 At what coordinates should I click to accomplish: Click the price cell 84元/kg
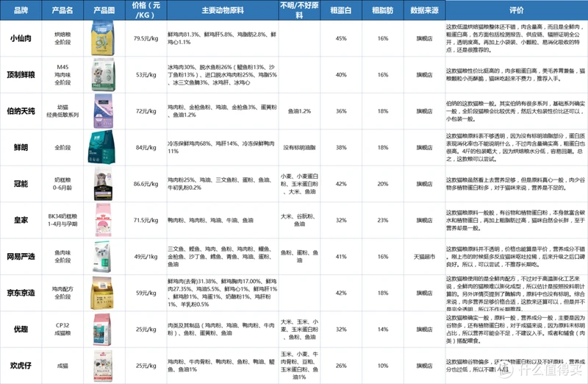[x=146, y=147]
